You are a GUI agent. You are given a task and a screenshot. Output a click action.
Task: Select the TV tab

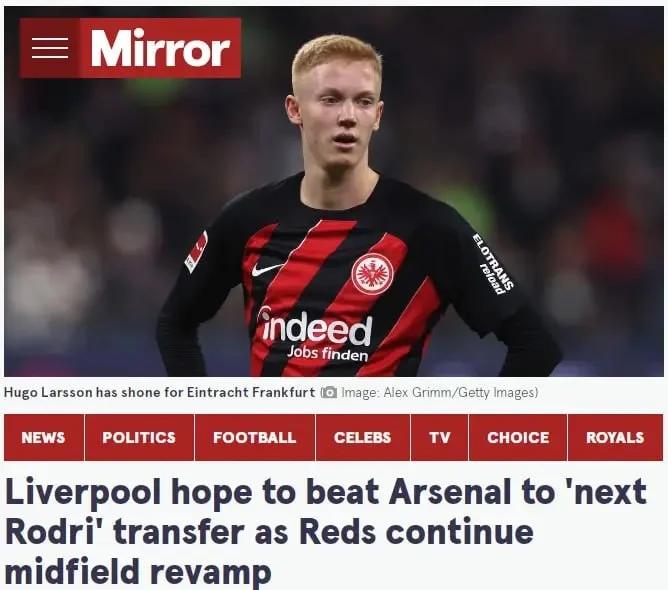point(440,437)
